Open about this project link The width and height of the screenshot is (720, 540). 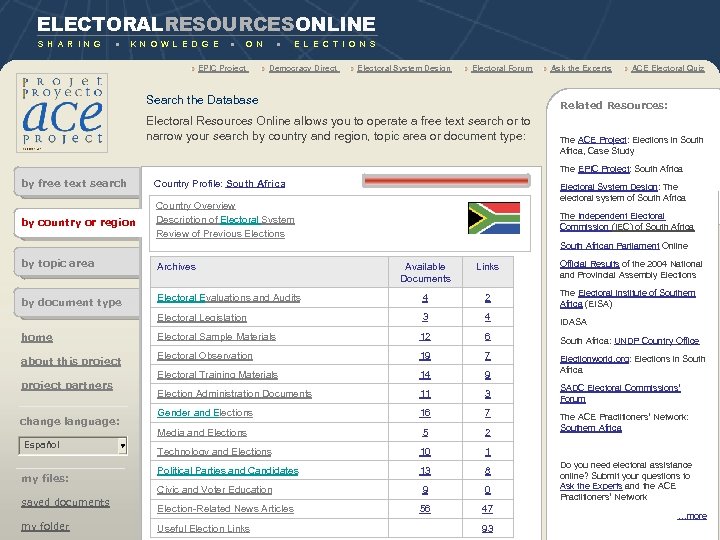pos(71,361)
